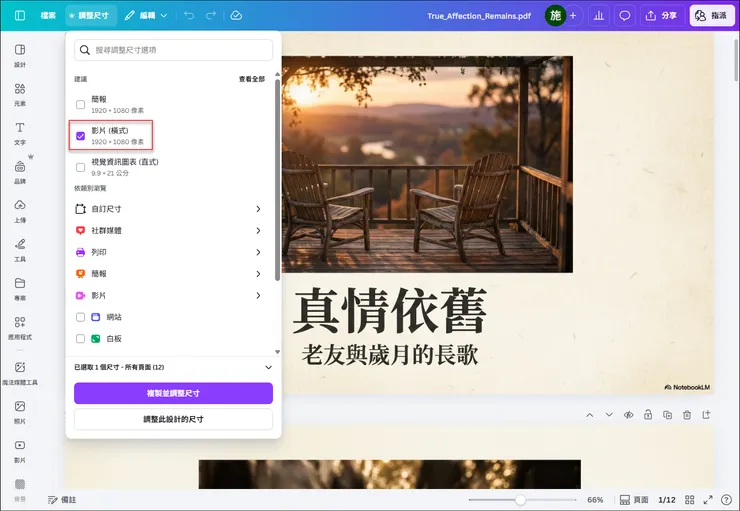Check the 視覺資訊圖表 (直式) checkbox
This screenshot has height=511, width=740.
pyautogui.click(x=80, y=168)
